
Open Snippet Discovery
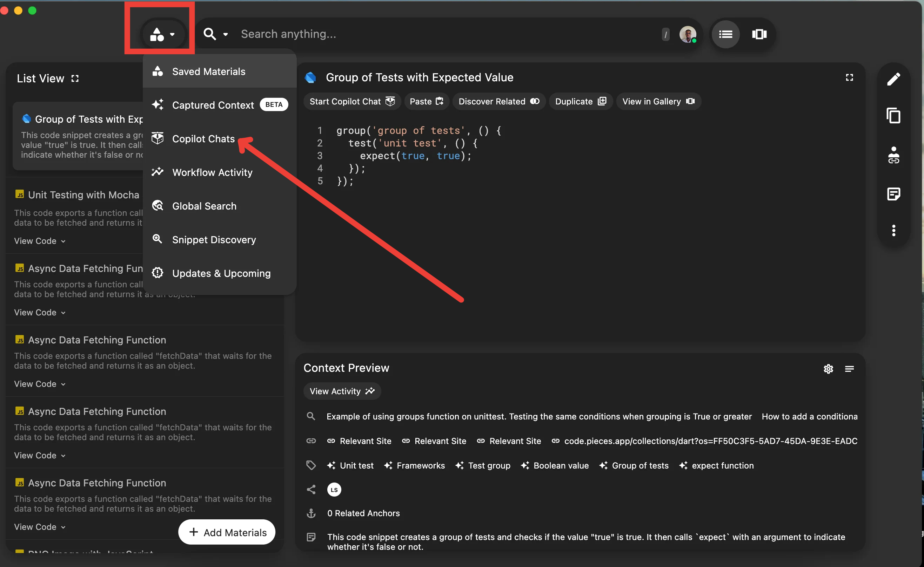pyautogui.click(x=214, y=240)
